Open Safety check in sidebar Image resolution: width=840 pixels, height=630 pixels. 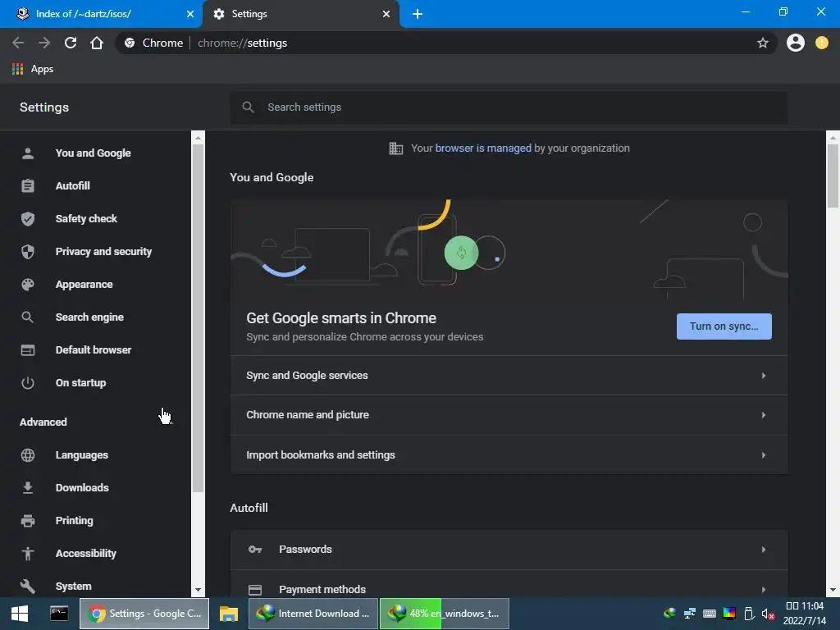86,218
